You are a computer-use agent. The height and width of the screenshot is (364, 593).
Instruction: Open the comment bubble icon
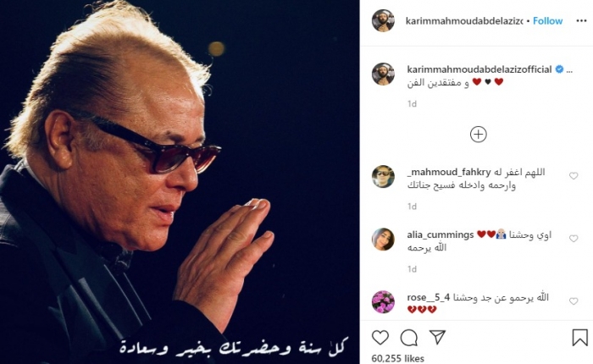(409, 338)
